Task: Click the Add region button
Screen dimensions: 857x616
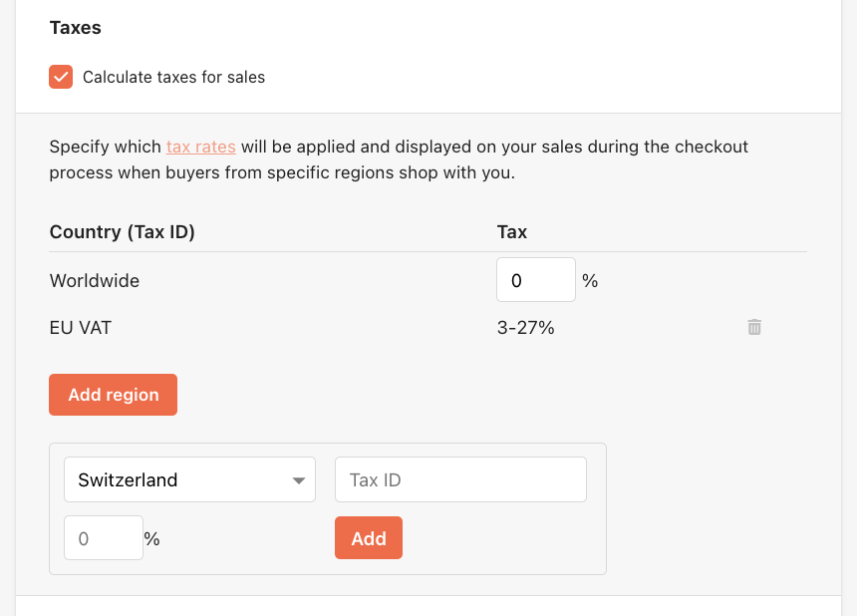Action: tap(114, 395)
